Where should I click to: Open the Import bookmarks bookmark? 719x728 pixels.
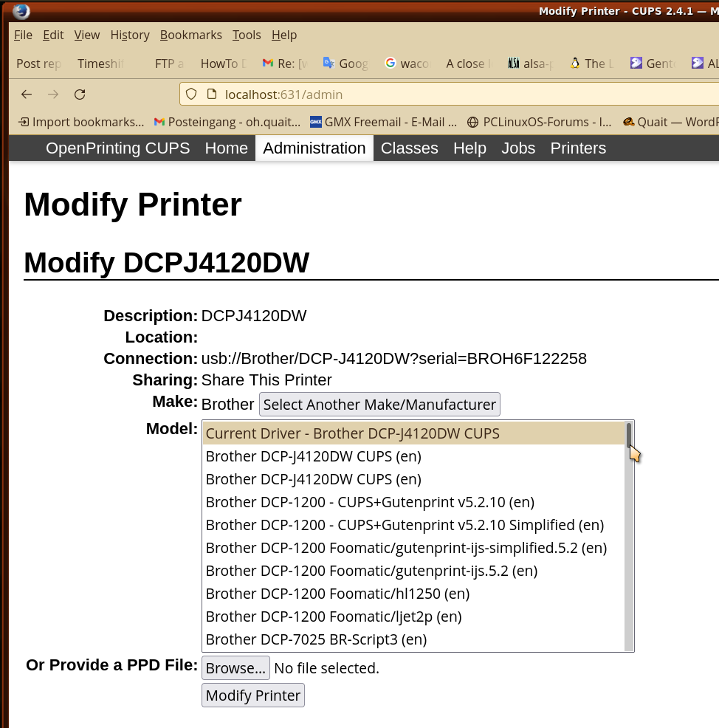click(81, 122)
